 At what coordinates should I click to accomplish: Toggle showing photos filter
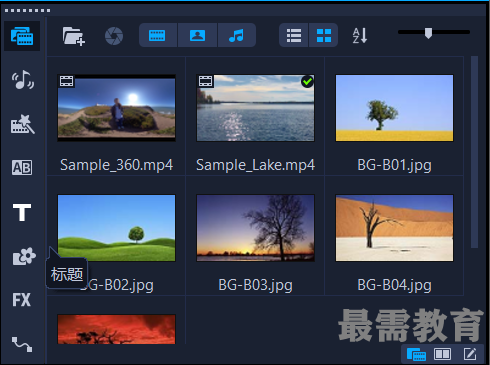point(197,35)
